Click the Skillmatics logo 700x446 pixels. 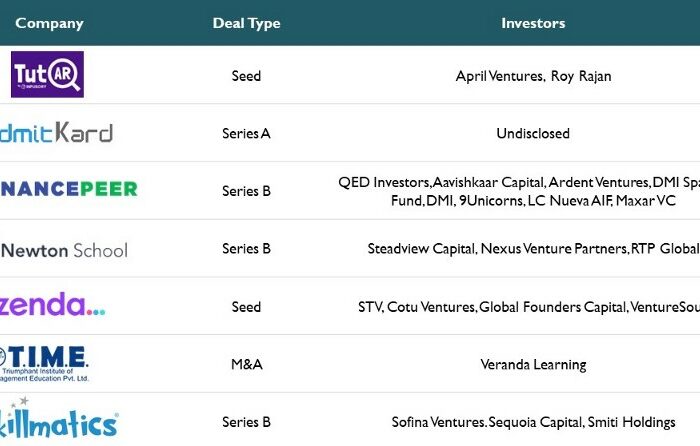pyautogui.click(x=58, y=418)
